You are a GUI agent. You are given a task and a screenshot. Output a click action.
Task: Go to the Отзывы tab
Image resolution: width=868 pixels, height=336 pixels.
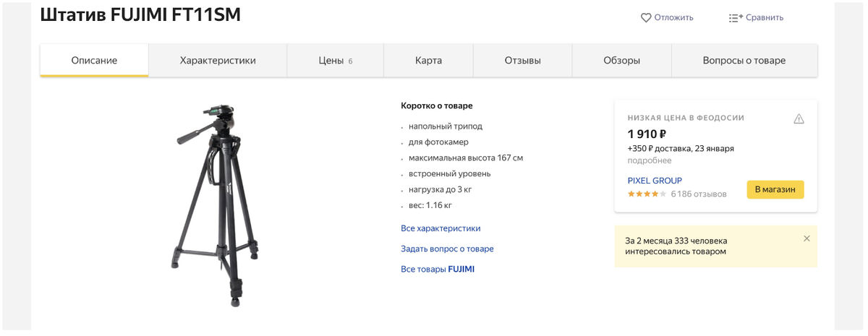coord(522,61)
